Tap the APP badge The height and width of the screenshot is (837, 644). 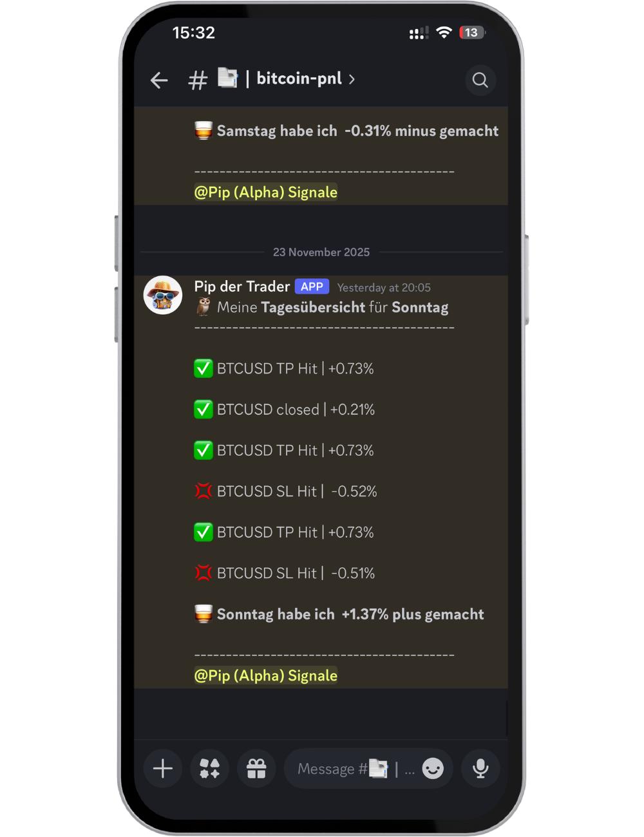[x=312, y=287]
